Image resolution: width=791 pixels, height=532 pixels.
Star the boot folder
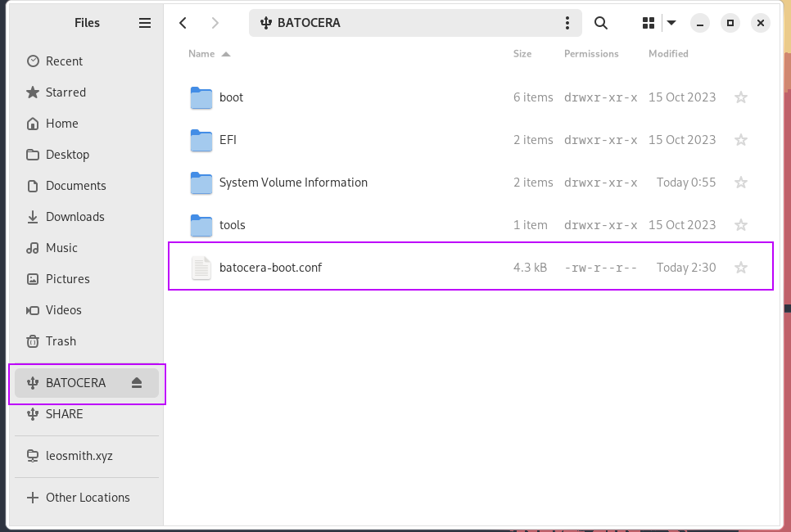coord(741,97)
